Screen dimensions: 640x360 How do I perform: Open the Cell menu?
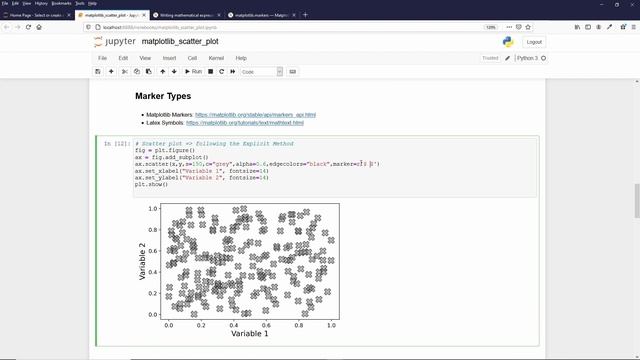pyautogui.click(x=192, y=58)
